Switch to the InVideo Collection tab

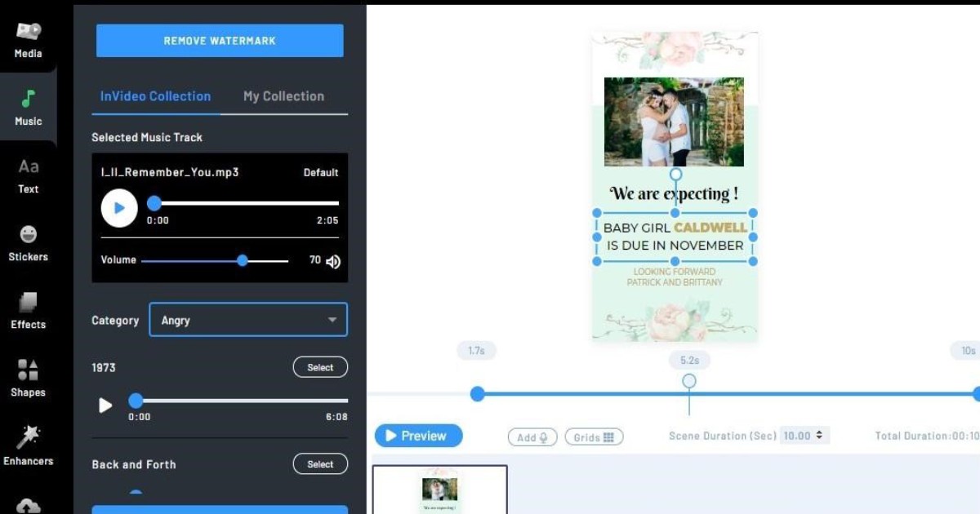155,96
